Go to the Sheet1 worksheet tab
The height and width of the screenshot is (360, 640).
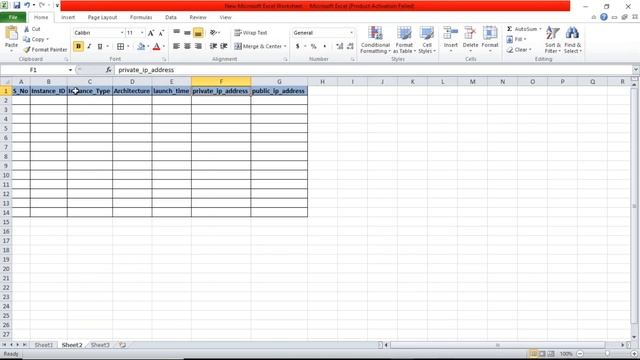click(44, 345)
